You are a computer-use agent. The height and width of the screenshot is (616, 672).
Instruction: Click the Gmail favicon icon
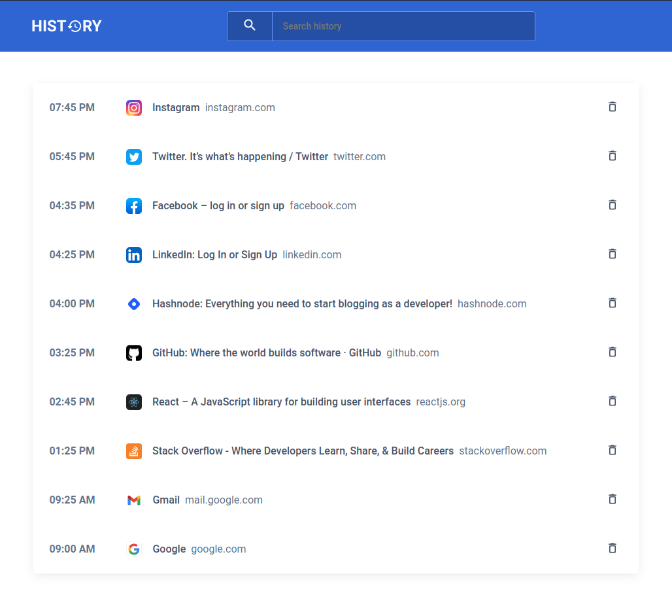pyautogui.click(x=134, y=500)
